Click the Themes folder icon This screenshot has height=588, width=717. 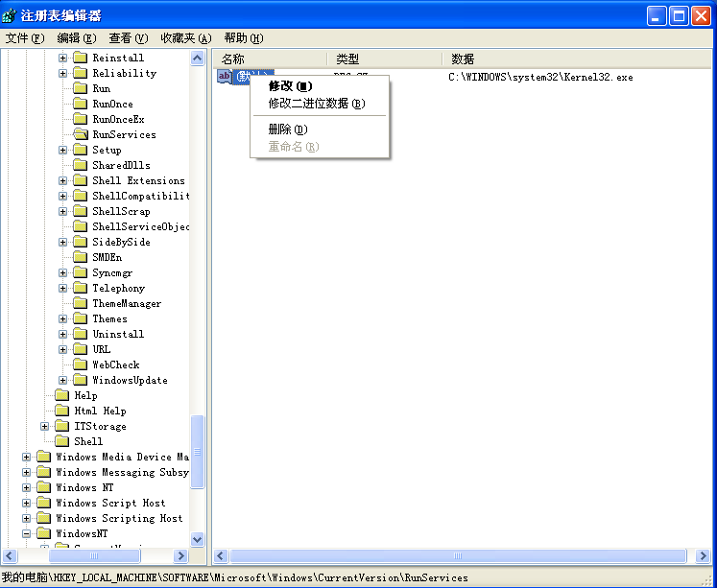click(80, 318)
